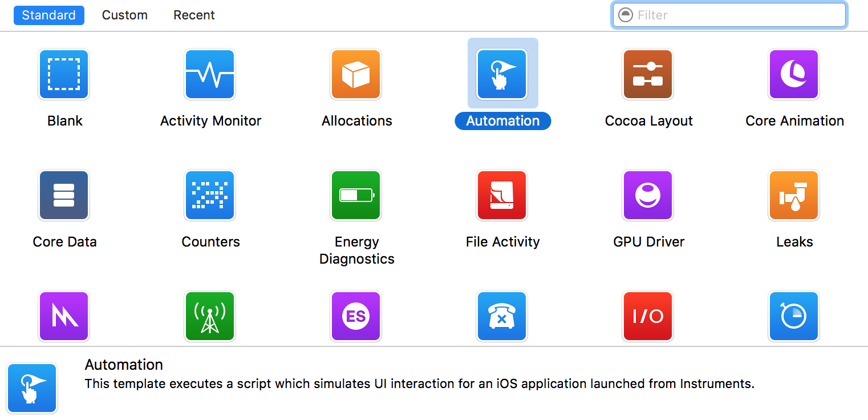Select the blue telephone template icon
Image resolution: width=868 pixels, height=420 pixels.
pos(502,316)
